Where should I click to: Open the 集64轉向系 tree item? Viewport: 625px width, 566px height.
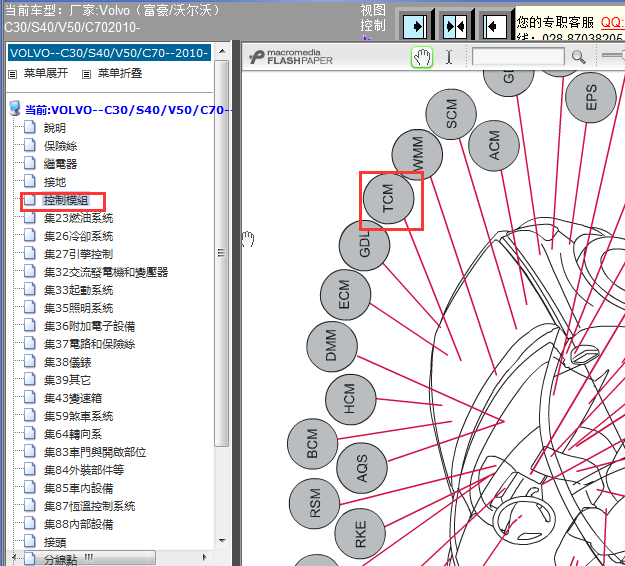pos(73,434)
